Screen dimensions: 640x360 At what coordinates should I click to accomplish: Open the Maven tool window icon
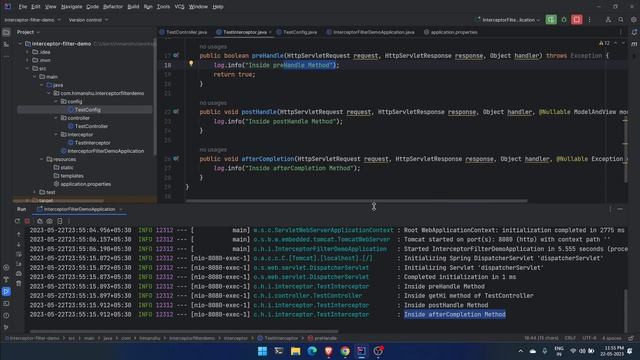coord(634,44)
